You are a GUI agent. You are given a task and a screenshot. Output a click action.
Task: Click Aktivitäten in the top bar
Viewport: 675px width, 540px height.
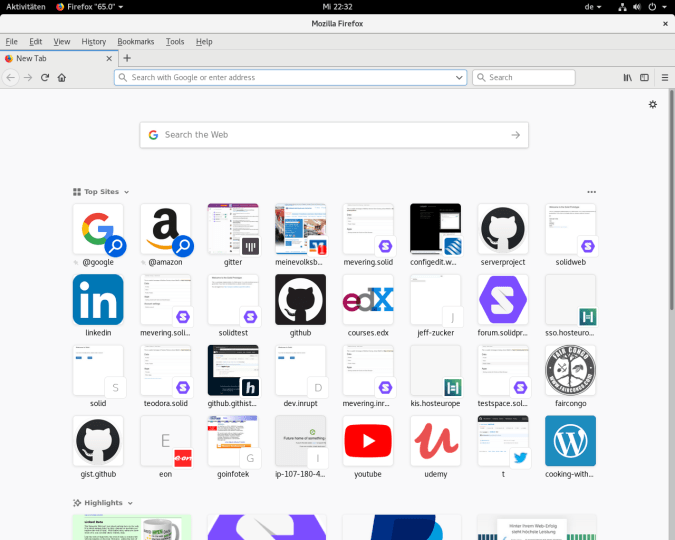point(26,7)
